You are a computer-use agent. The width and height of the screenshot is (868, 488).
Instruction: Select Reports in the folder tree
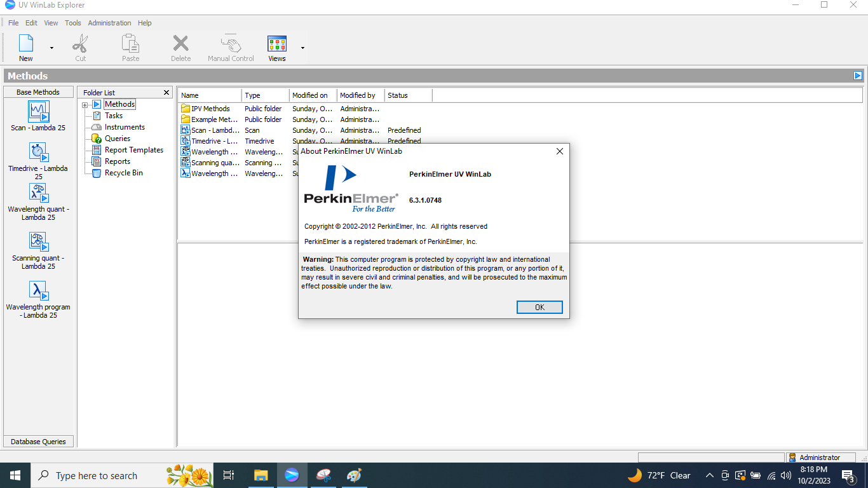click(118, 161)
